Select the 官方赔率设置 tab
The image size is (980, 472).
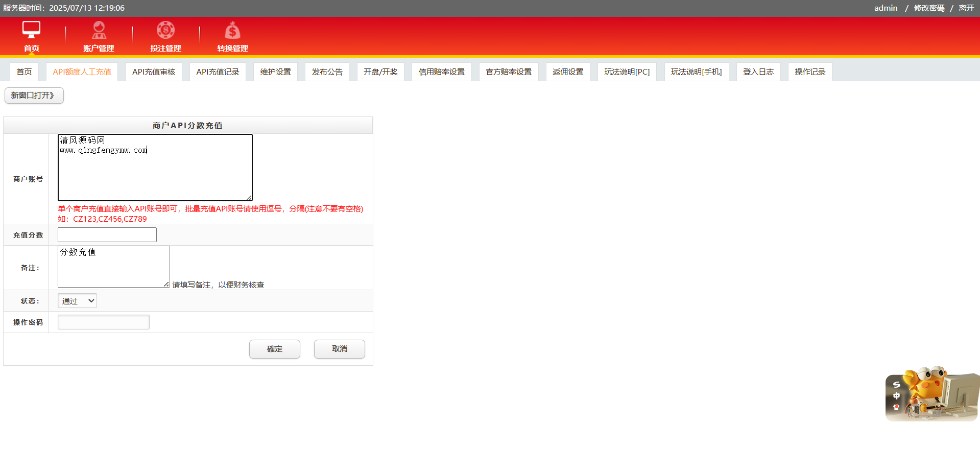tap(508, 72)
